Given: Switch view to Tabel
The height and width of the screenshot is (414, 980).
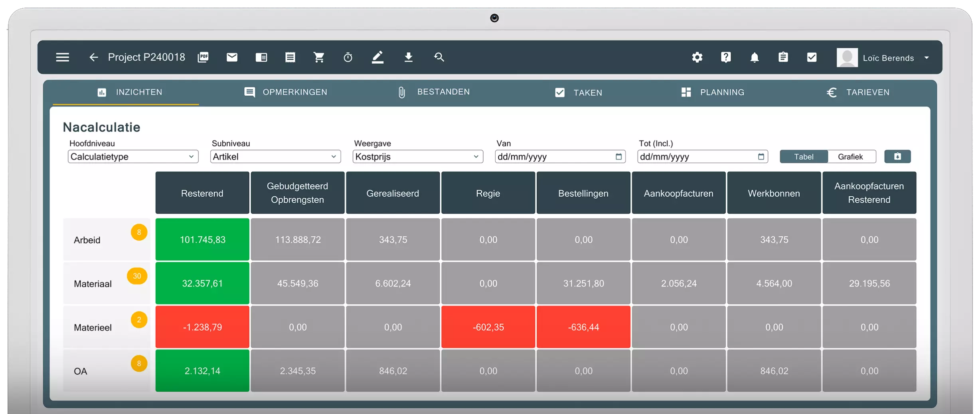Looking at the screenshot, I should [x=804, y=157].
